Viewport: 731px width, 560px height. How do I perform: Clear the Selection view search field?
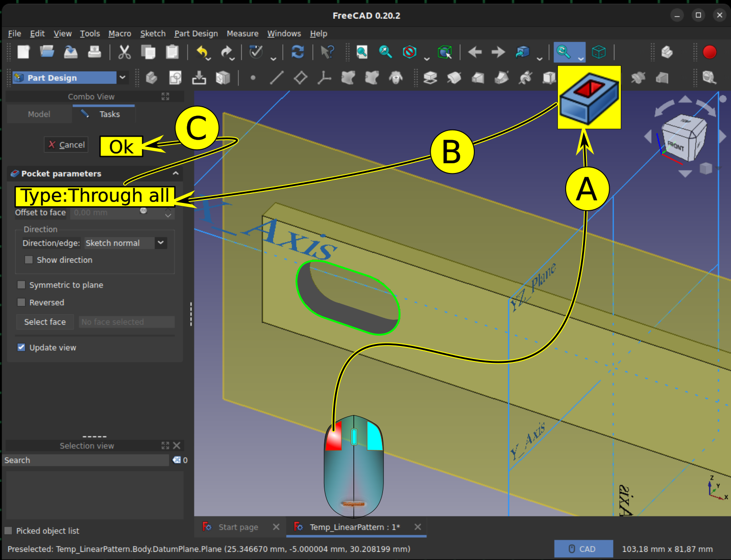(176, 460)
